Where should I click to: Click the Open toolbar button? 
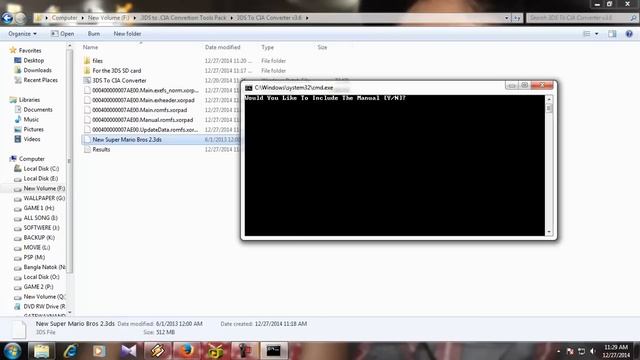(x=62, y=34)
